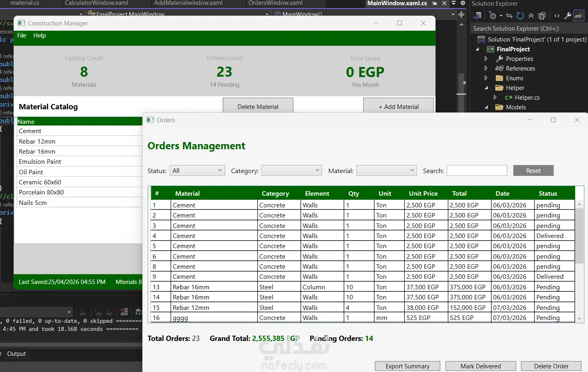
Task: Select Porcelain 80x80 in the Material Catalog
Action: click(80, 192)
